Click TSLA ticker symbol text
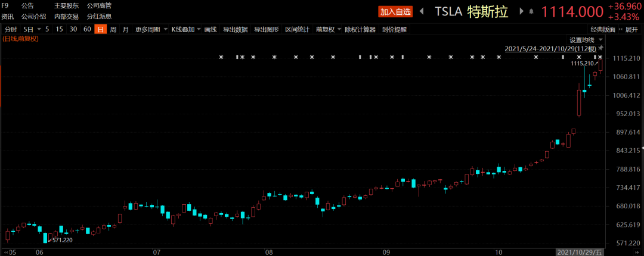The width and height of the screenshot is (644, 256). [447, 12]
